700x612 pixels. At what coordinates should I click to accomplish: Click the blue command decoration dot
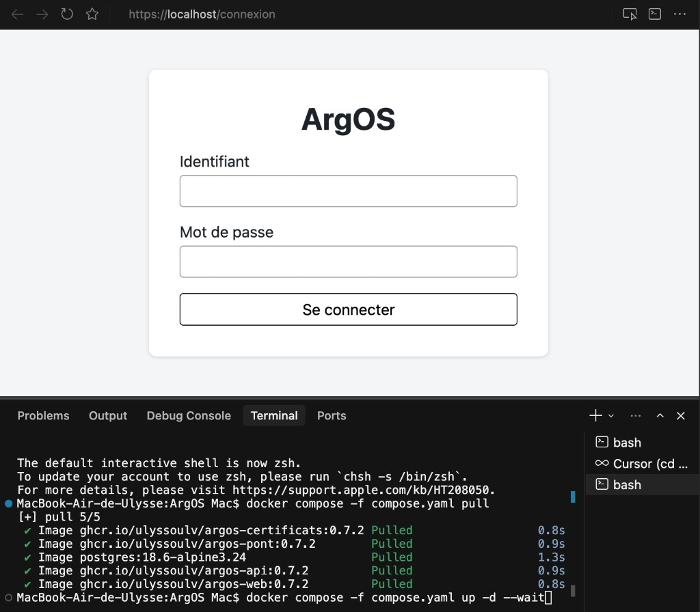click(8, 503)
